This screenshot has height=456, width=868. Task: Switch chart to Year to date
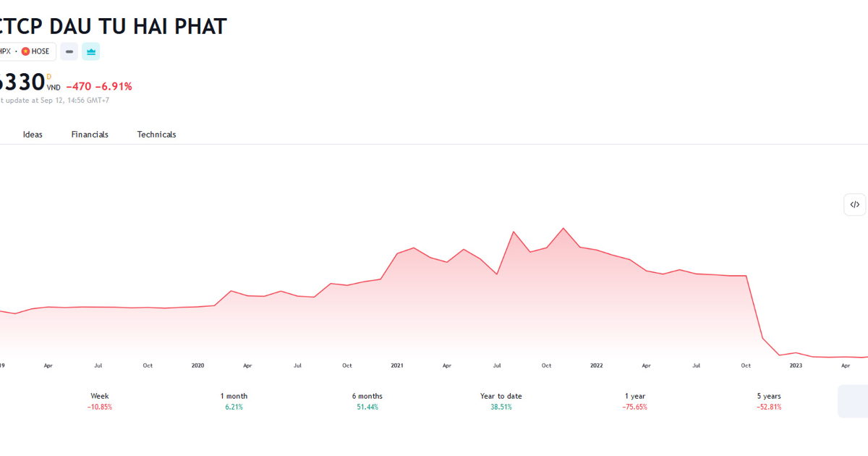501,401
